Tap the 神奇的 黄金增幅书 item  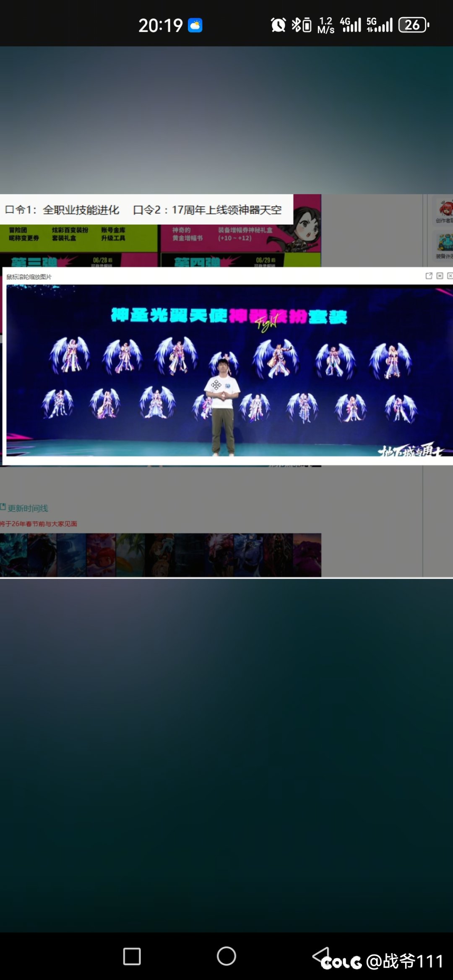[187, 234]
